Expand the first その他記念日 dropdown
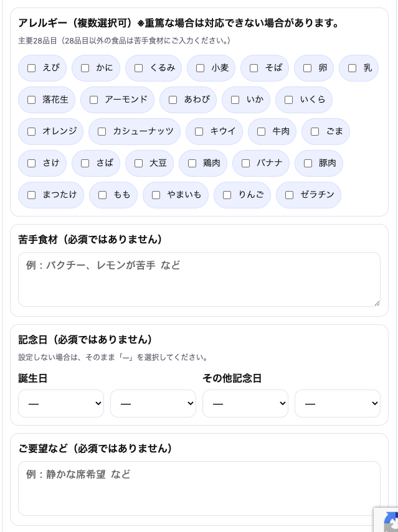This screenshot has width=398, height=532. coord(245,404)
